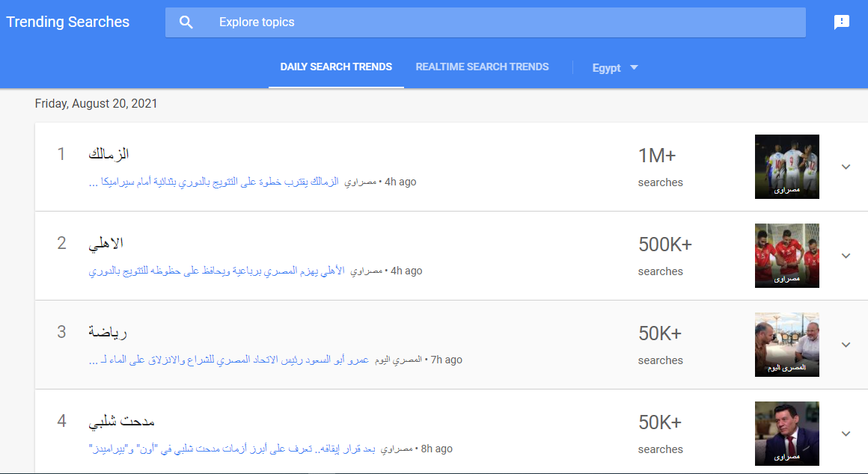Open the Egypt country dropdown
The image size is (868, 474).
point(615,68)
